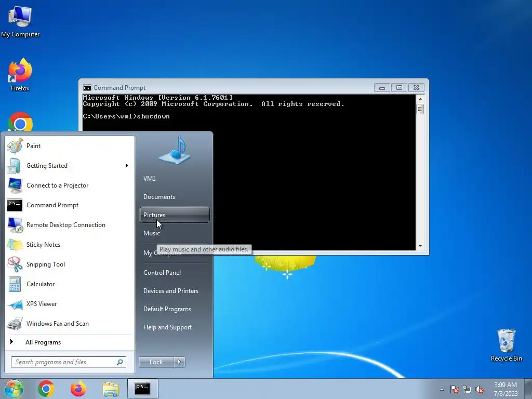
Task: Click Command Prompt scrollbar down arrow
Action: click(x=420, y=246)
